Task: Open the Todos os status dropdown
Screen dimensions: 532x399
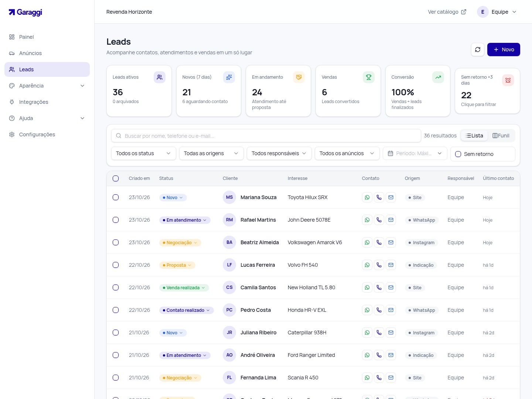Action: click(143, 153)
